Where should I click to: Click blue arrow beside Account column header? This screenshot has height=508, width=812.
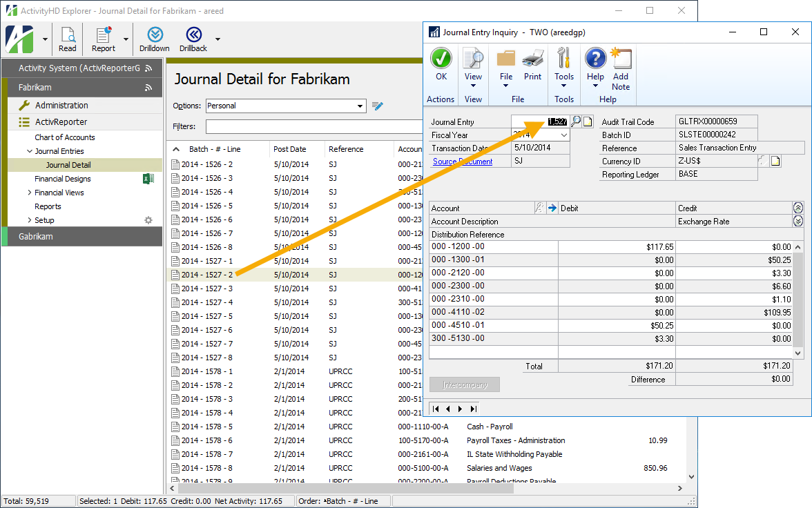pos(552,208)
